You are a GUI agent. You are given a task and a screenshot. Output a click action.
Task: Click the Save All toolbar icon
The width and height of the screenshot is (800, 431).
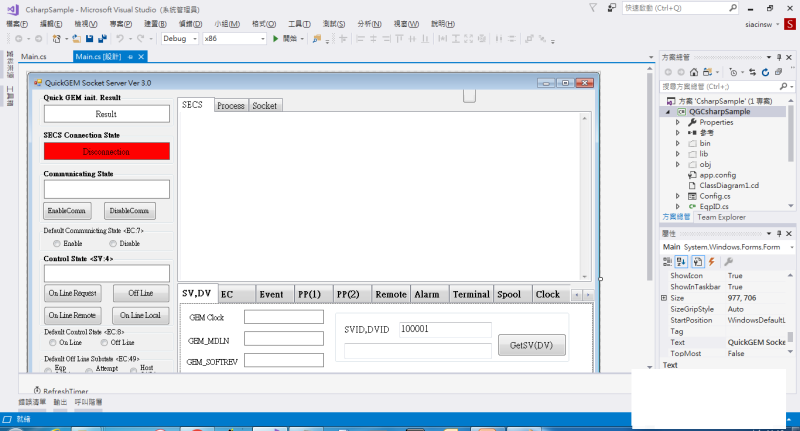[102, 38]
